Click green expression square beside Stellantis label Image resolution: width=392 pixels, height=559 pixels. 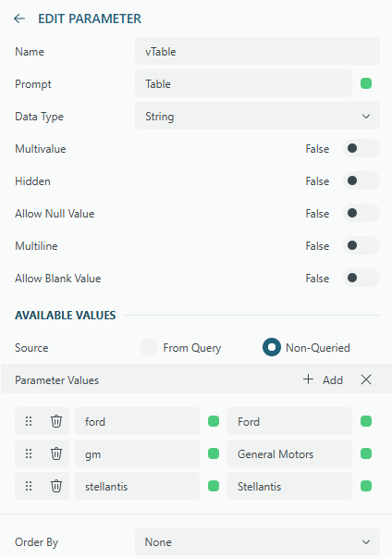tap(366, 486)
